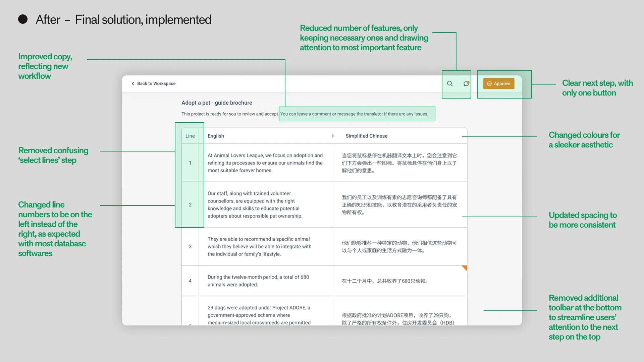Select line number 3 cell

pyautogui.click(x=190, y=247)
